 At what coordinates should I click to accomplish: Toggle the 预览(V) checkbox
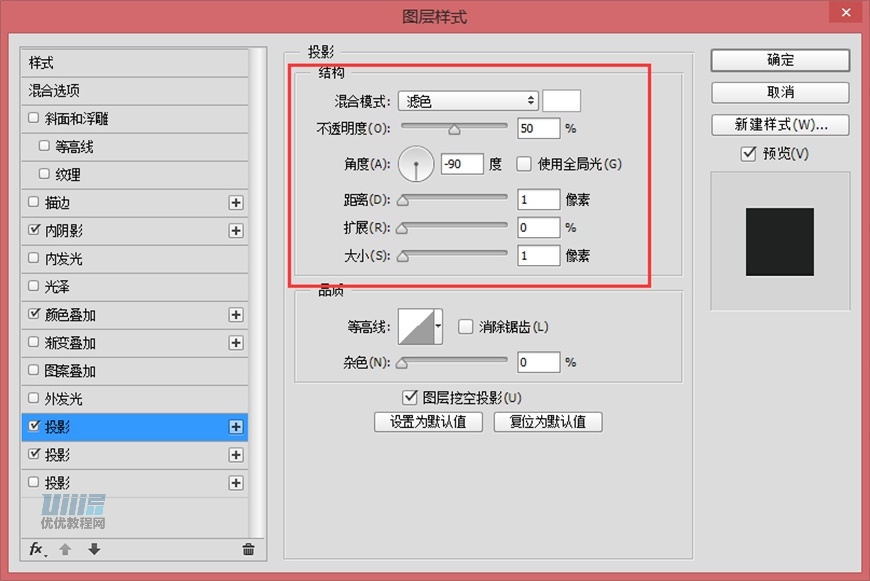(x=748, y=153)
